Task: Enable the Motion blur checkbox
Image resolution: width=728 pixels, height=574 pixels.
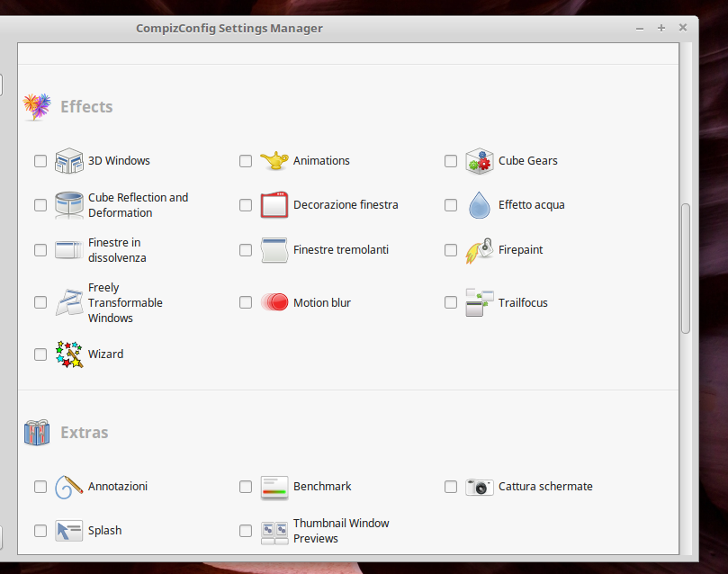Action: point(246,302)
